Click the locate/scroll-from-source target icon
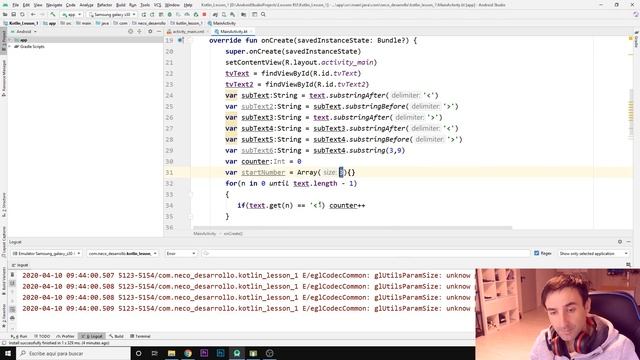This screenshot has height=360, width=640. [x=130, y=31]
